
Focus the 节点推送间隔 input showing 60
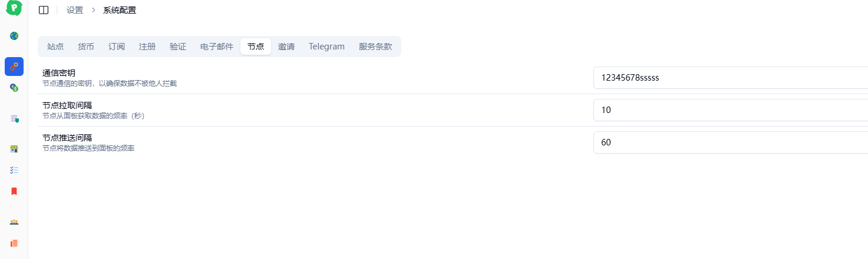click(x=731, y=142)
